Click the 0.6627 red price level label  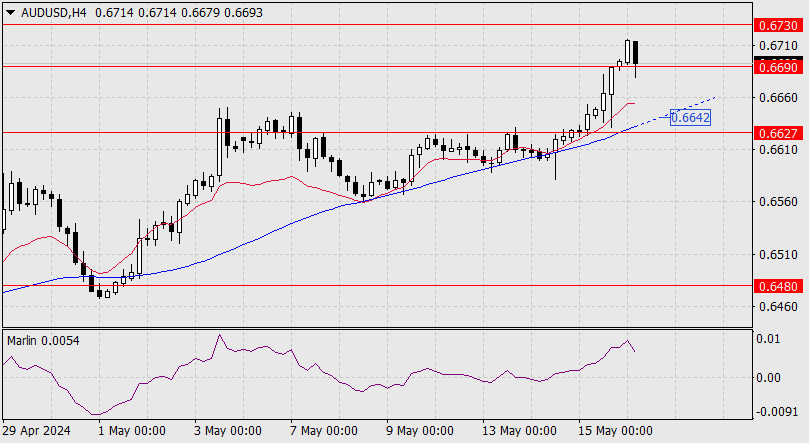(x=779, y=134)
